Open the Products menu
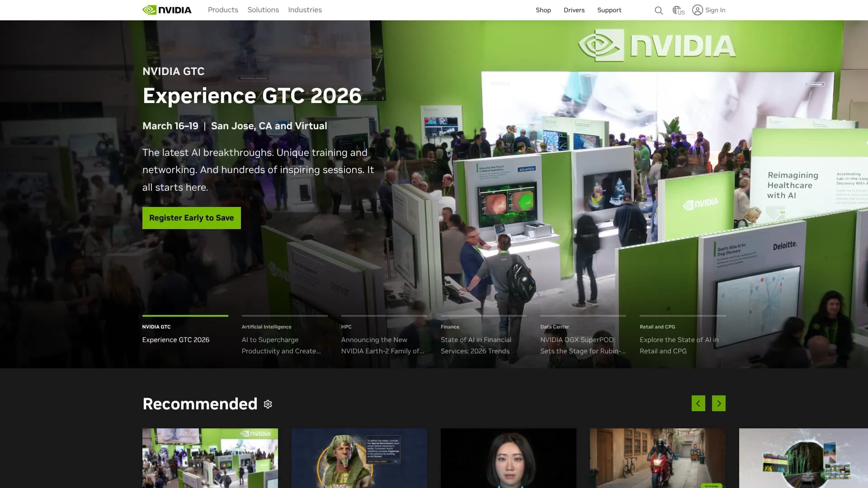The width and height of the screenshot is (868, 488). coord(223,10)
